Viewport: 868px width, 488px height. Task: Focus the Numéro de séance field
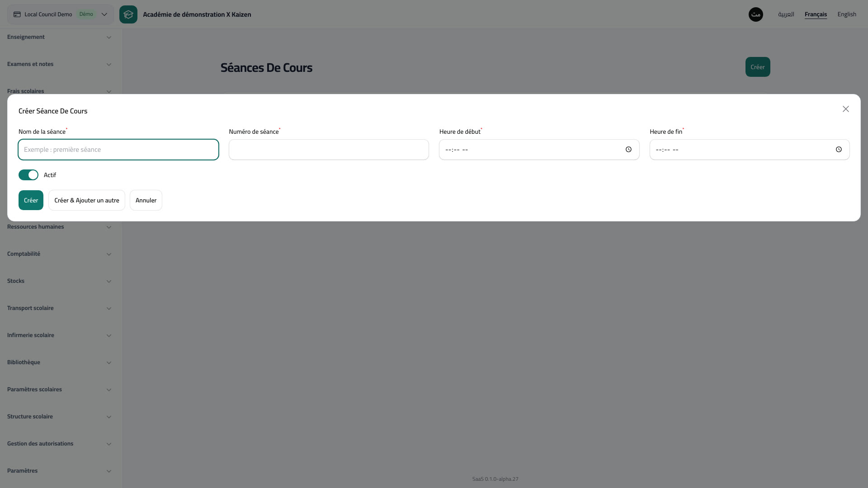[329, 150]
